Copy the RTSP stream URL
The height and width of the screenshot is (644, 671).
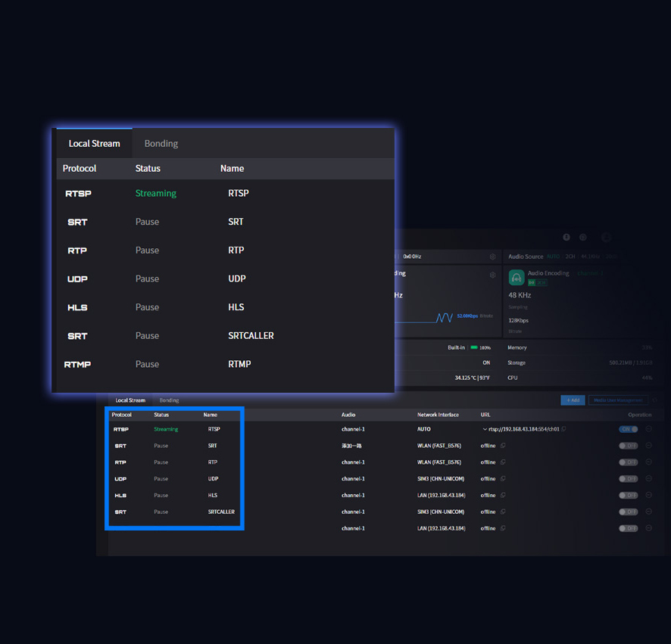click(x=563, y=429)
